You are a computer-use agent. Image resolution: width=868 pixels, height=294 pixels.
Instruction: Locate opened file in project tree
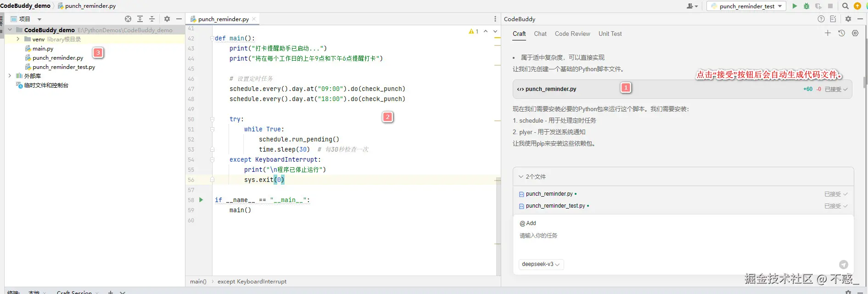click(128, 19)
